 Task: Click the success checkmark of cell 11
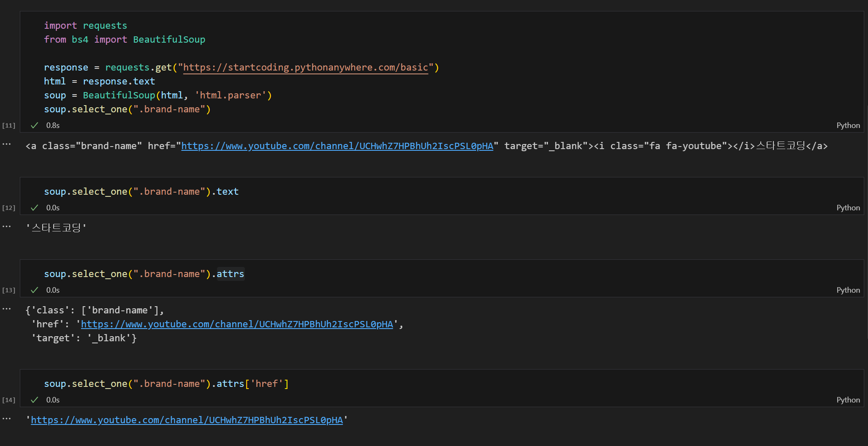click(35, 125)
